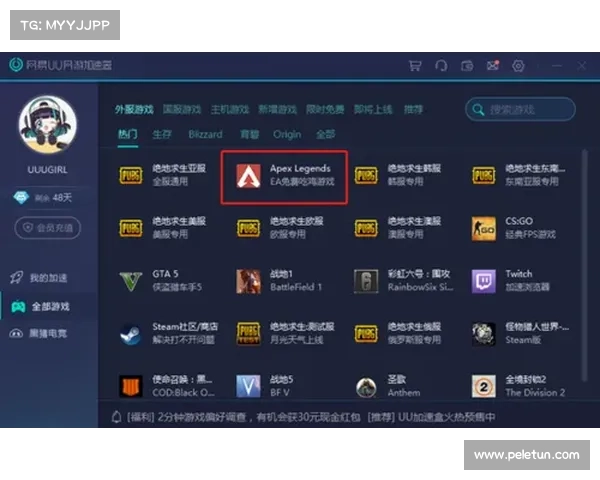This screenshot has height=480, width=600.
Task: Select the 全部 category filter
Action: [x=326, y=134]
